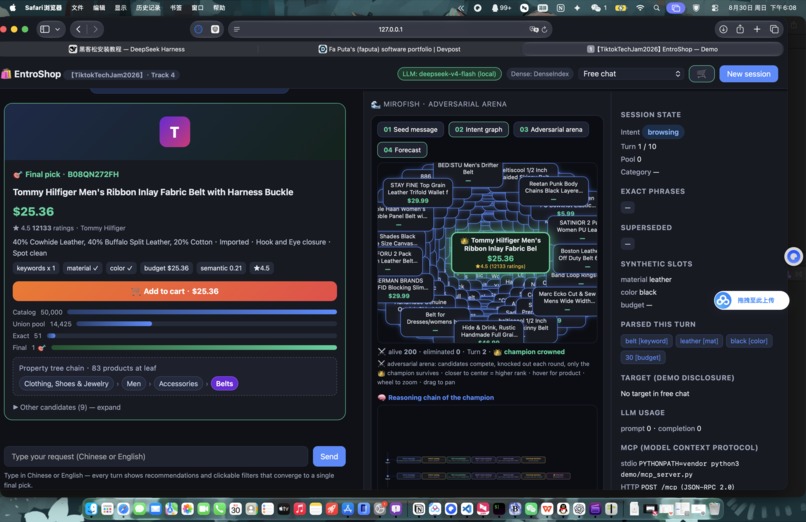Switch to the DeepSeek Harness browser tab

(x=127, y=49)
